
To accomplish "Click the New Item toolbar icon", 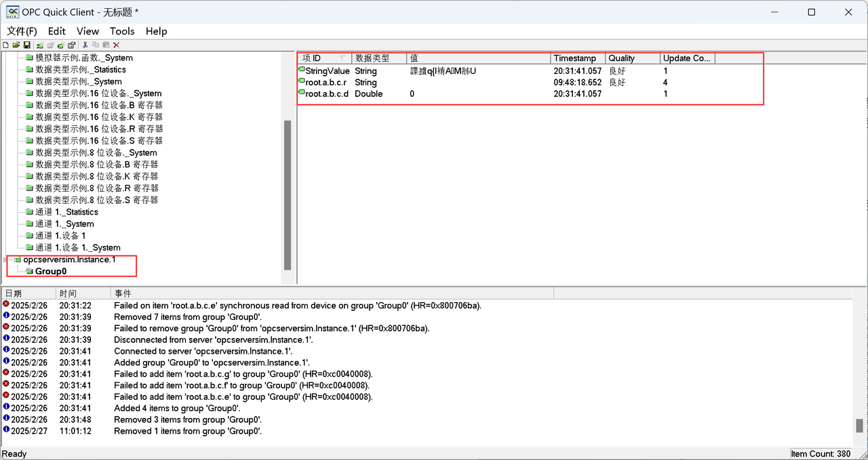I will pos(61,45).
